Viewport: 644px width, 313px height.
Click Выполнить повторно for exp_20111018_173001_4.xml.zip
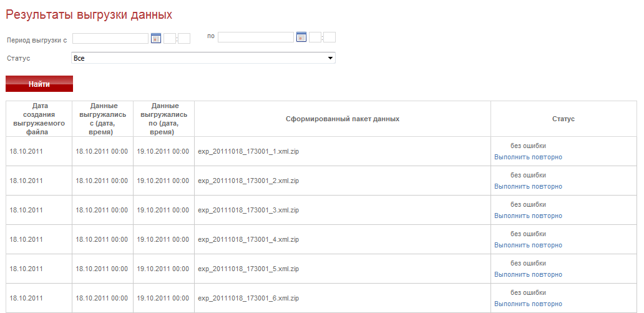click(528, 245)
